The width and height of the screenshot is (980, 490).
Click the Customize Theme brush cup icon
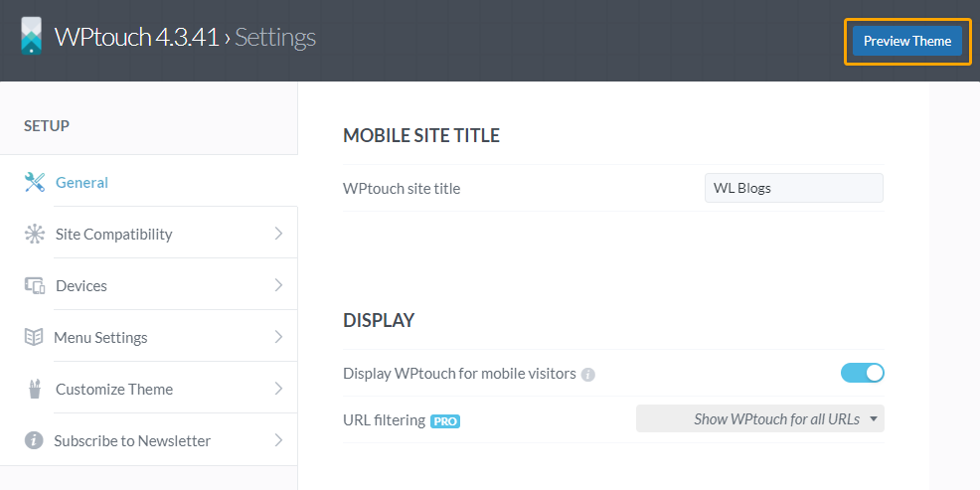pos(35,389)
